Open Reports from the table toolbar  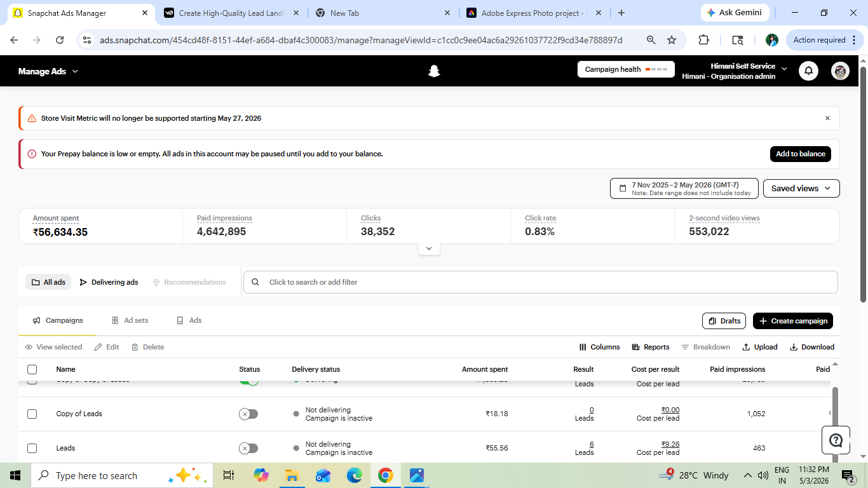651,347
